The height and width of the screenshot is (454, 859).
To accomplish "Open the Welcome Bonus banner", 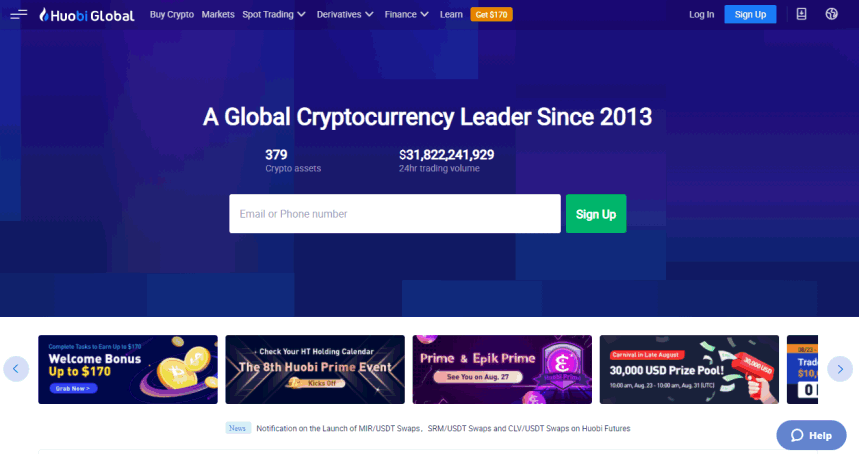I will 128,370.
